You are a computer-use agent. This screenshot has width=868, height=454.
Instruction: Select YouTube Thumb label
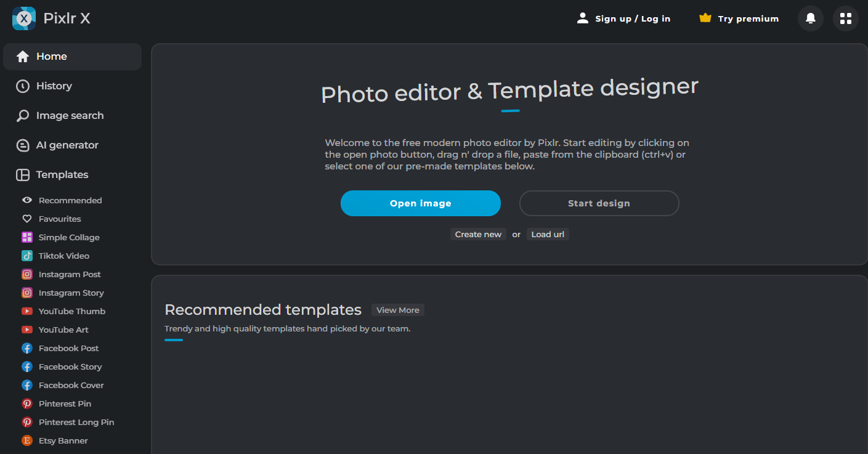(x=72, y=311)
